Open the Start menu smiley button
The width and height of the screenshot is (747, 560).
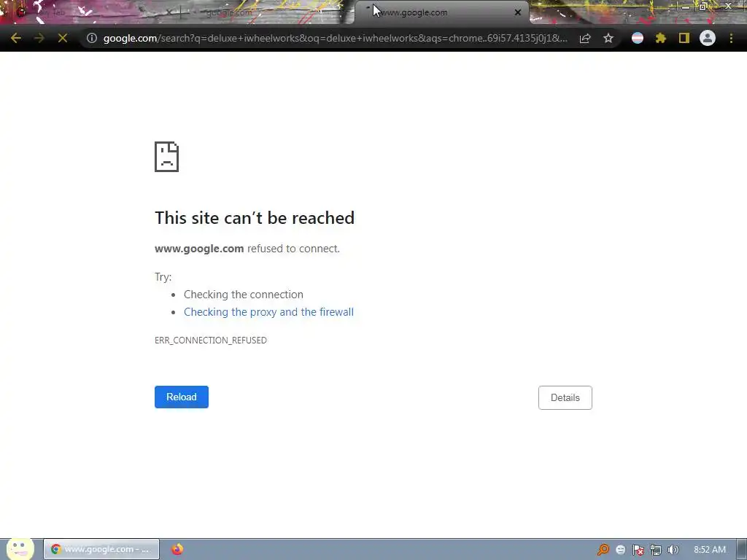20,548
